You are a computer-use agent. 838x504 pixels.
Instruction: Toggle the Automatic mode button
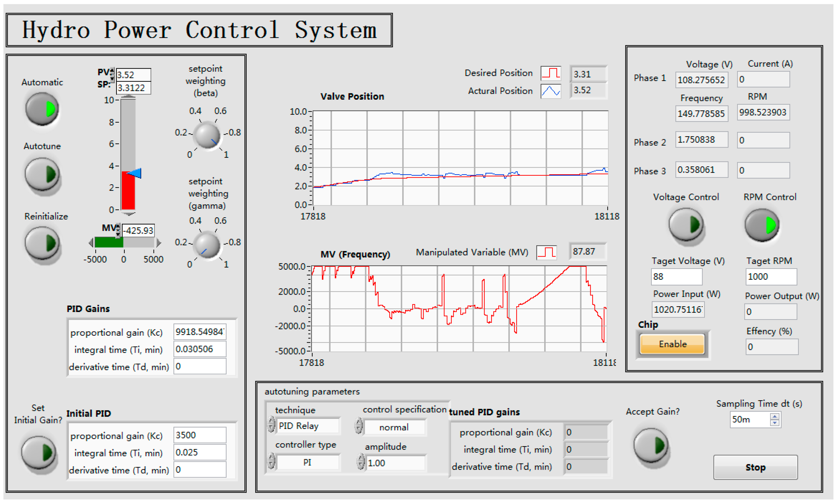pos(42,109)
